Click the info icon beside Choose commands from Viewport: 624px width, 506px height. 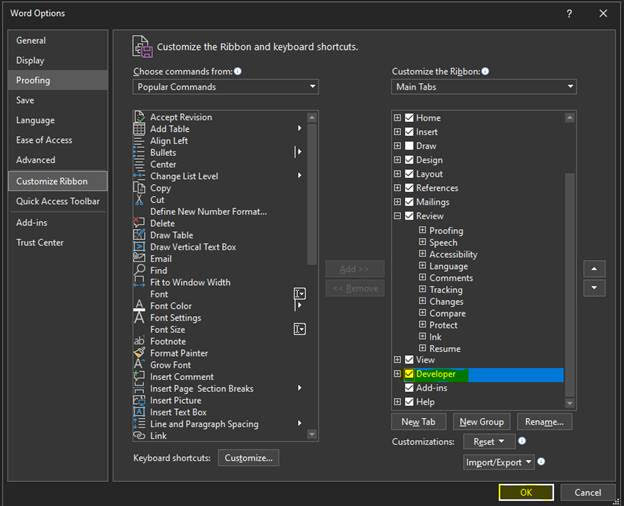238,71
